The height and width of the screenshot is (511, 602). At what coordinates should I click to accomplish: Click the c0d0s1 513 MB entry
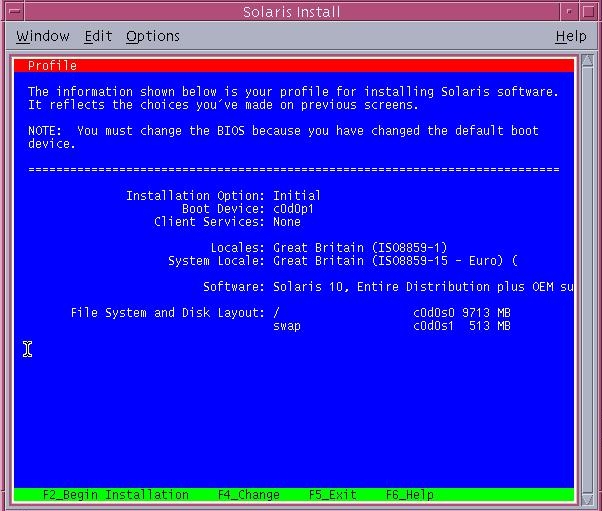(x=462, y=326)
